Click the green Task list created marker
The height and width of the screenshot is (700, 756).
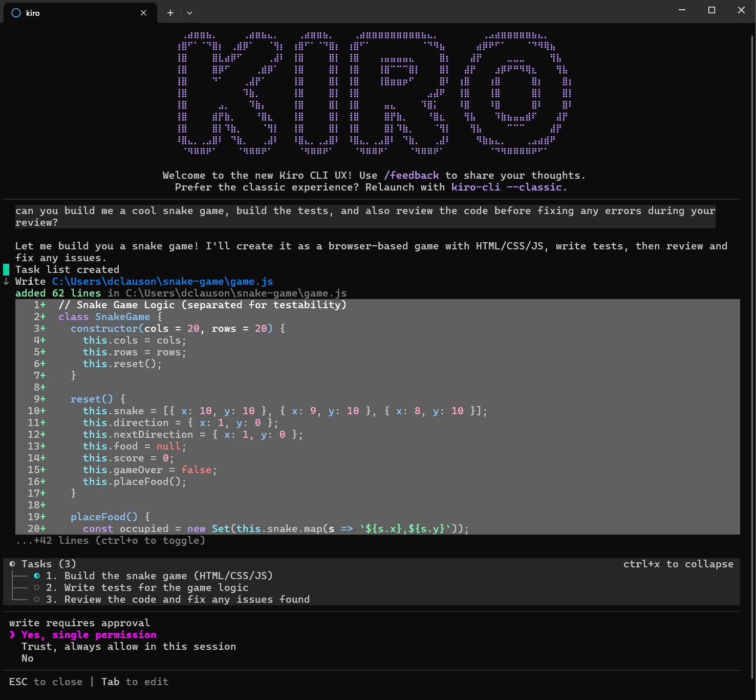(6, 269)
